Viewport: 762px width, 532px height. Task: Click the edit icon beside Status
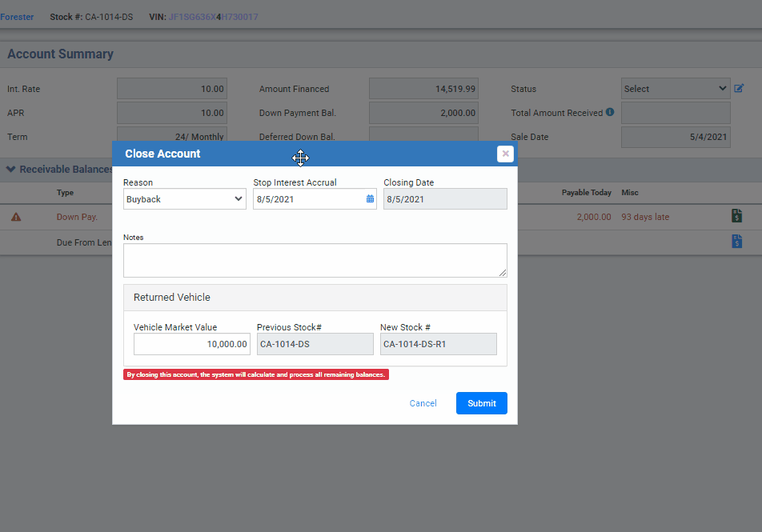[739, 89]
